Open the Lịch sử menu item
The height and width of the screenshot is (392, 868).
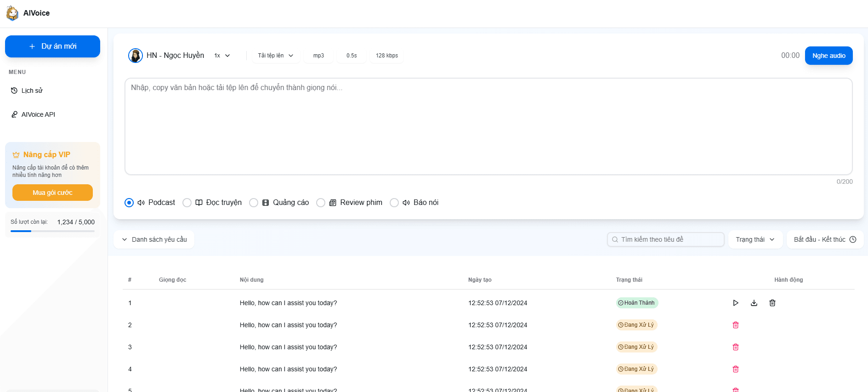click(x=52, y=91)
